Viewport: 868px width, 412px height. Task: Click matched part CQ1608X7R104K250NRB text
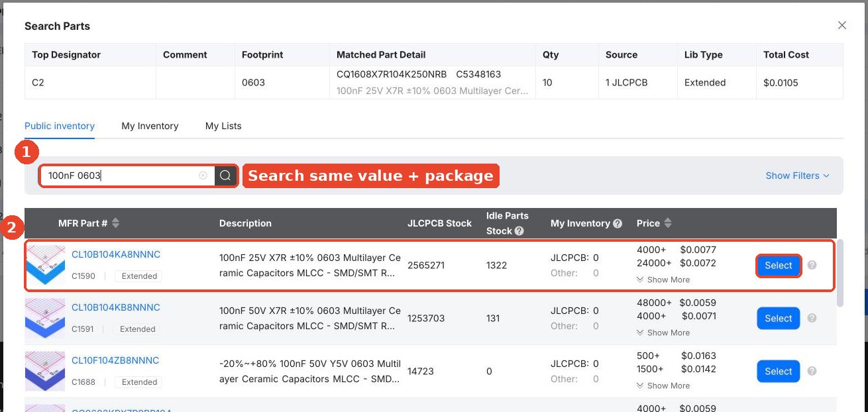(x=392, y=74)
